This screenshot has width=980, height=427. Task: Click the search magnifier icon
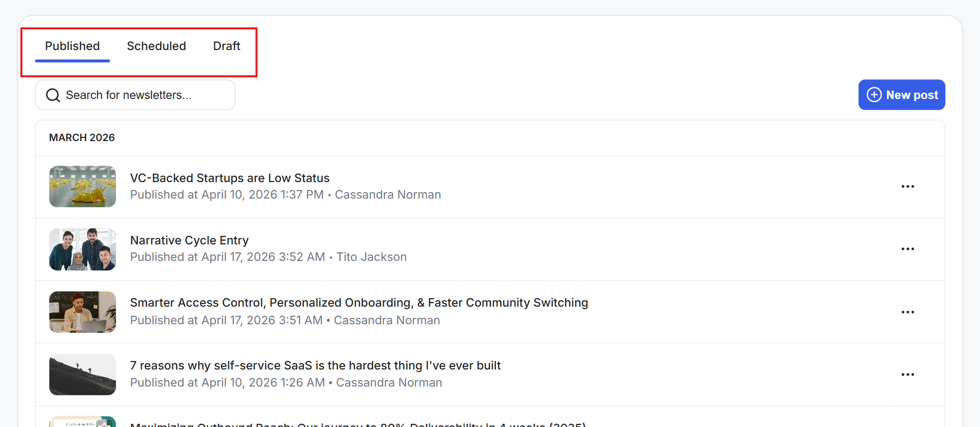pyautogui.click(x=53, y=95)
